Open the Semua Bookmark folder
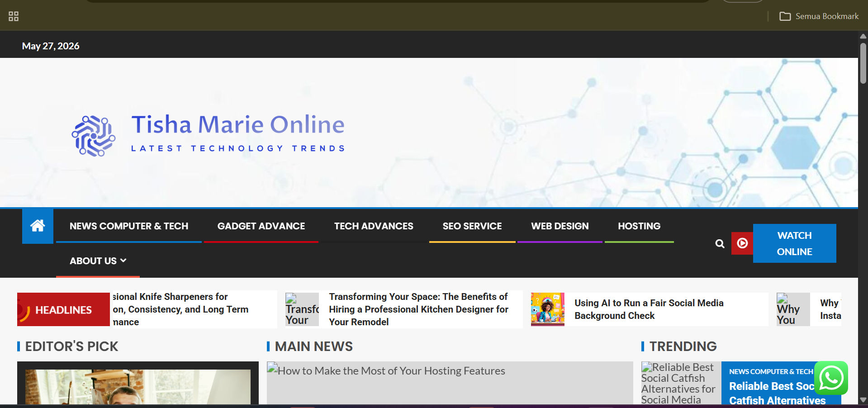This screenshot has height=408, width=868. (x=819, y=16)
